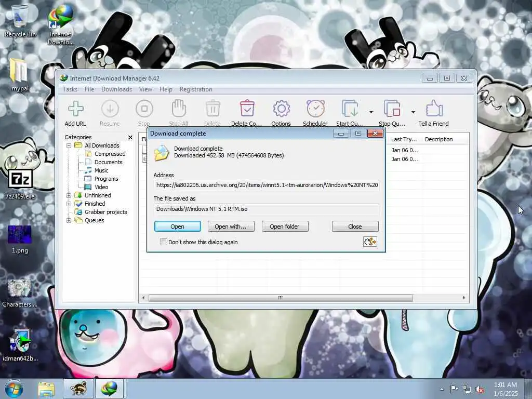This screenshot has height=399, width=532.
Task: Click the taskbar clock showing 1:01 AM
Action: coord(506,389)
